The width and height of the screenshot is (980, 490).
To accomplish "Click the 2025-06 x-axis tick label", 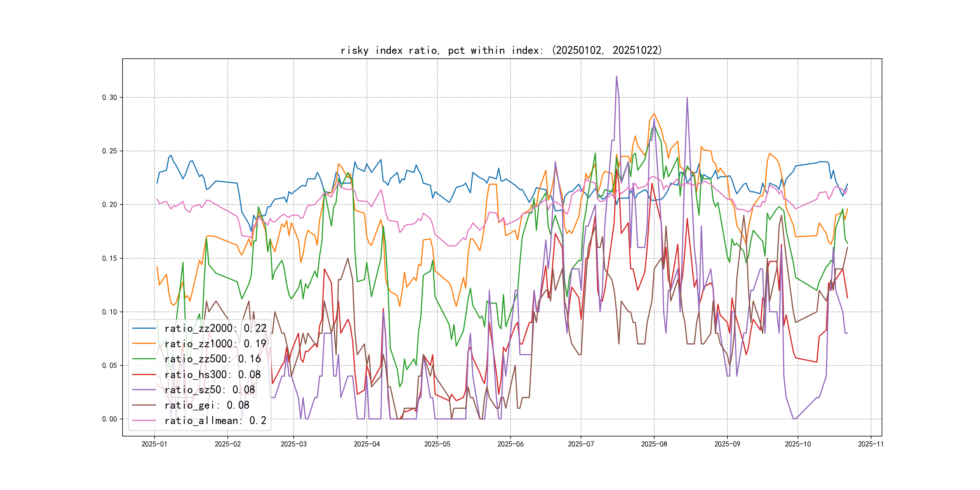I will tap(510, 444).
